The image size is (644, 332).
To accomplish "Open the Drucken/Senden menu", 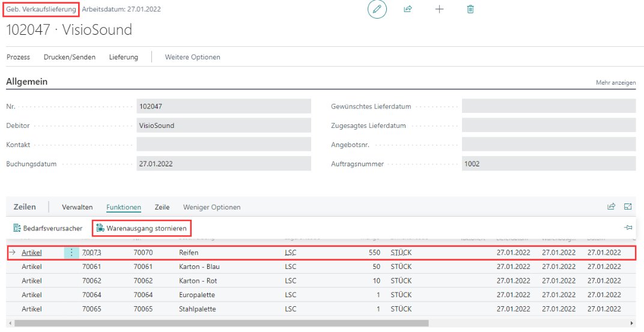I will [69, 57].
